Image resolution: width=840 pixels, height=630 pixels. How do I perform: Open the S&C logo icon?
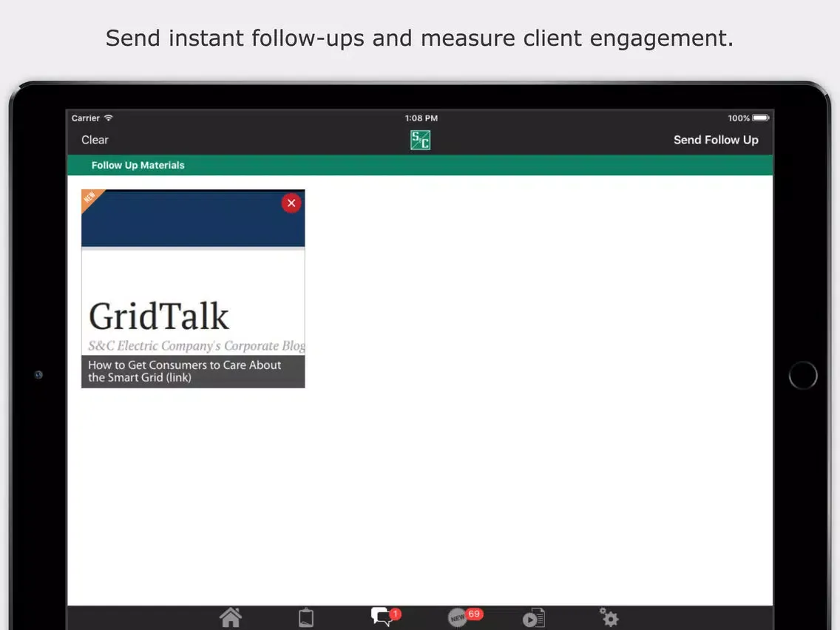tap(421, 140)
